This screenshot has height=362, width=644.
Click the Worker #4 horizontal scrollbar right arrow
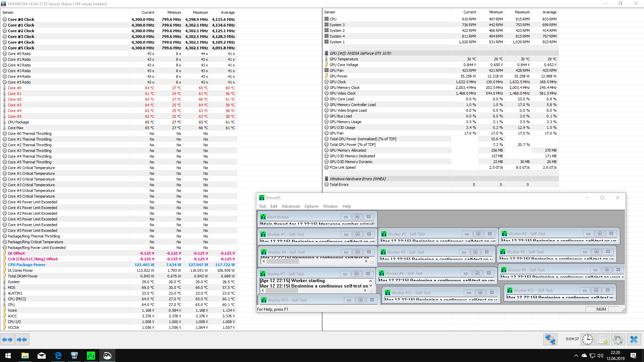click(x=366, y=261)
